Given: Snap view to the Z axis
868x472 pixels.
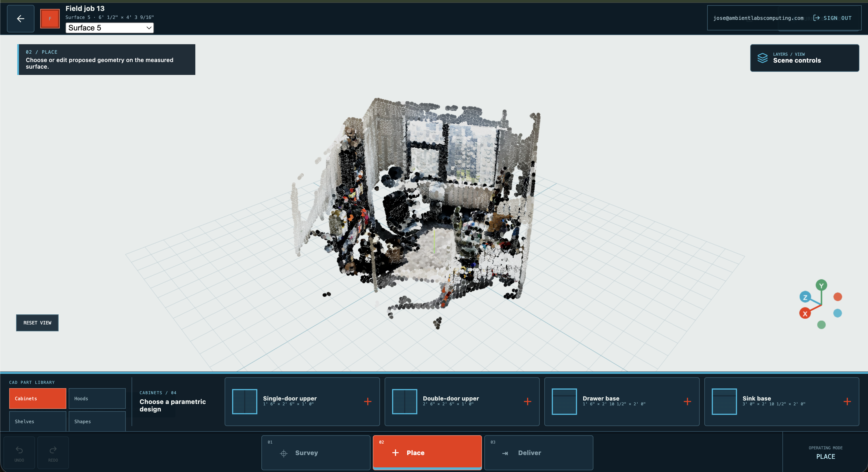Looking at the screenshot, I should 805,297.
